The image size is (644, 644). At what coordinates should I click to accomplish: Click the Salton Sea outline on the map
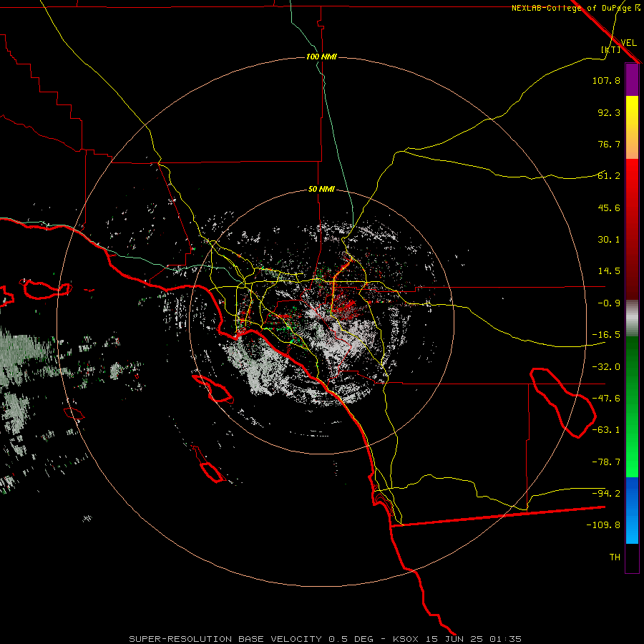tap(562, 402)
